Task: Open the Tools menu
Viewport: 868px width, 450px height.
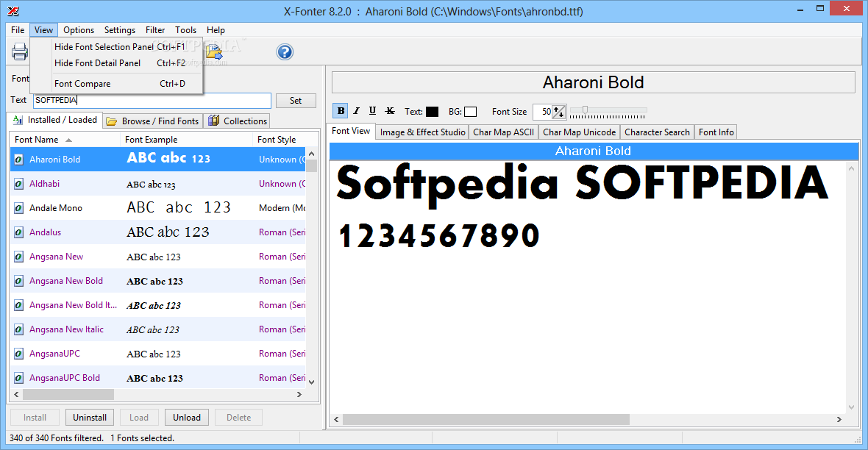Action: 185,30
